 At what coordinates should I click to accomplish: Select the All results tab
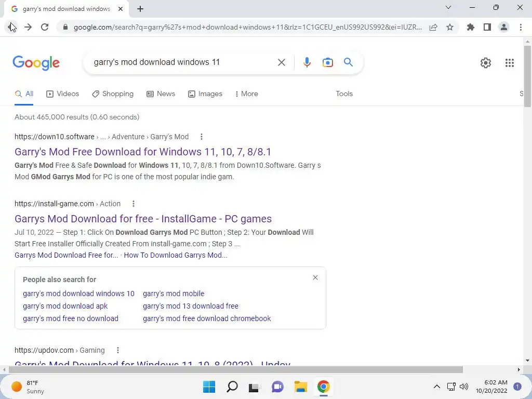tap(24, 94)
